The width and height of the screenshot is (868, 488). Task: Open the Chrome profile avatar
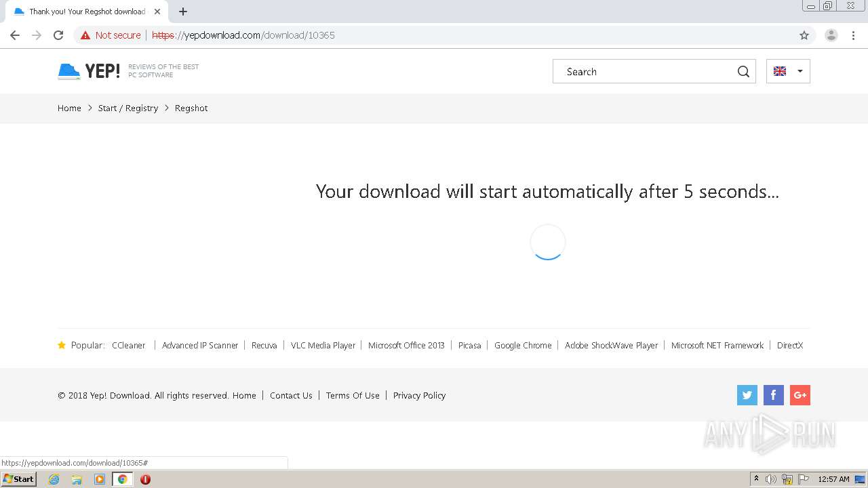tap(831, 35)
